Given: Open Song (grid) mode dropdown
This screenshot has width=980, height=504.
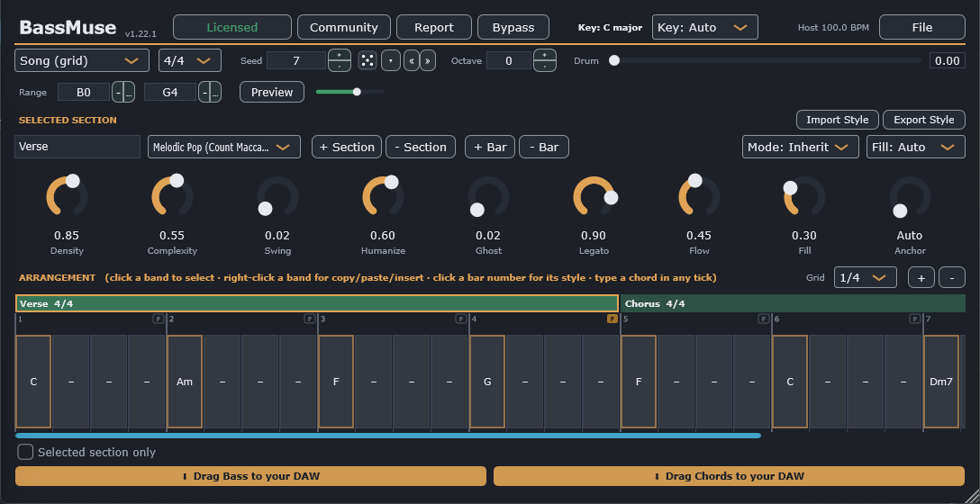Looking at the screenshot, I should 82,60.
